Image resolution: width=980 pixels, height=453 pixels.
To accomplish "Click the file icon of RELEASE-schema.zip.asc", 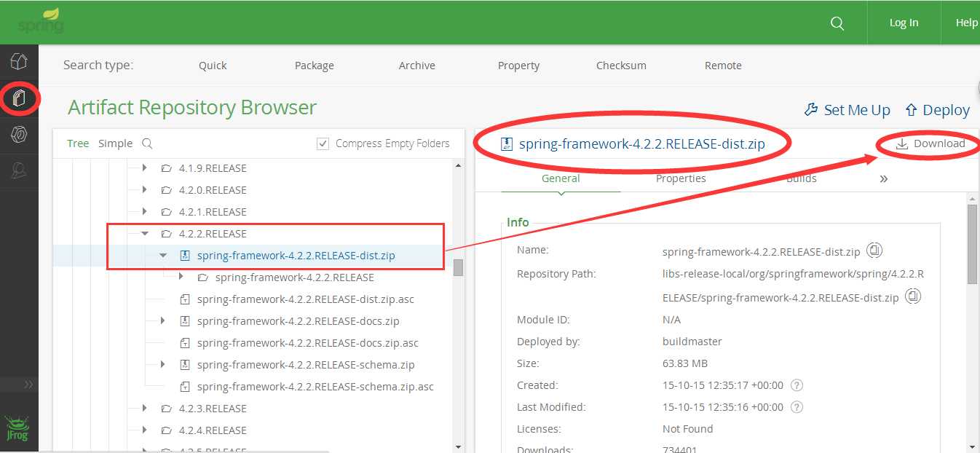I will tap(184, 387).
